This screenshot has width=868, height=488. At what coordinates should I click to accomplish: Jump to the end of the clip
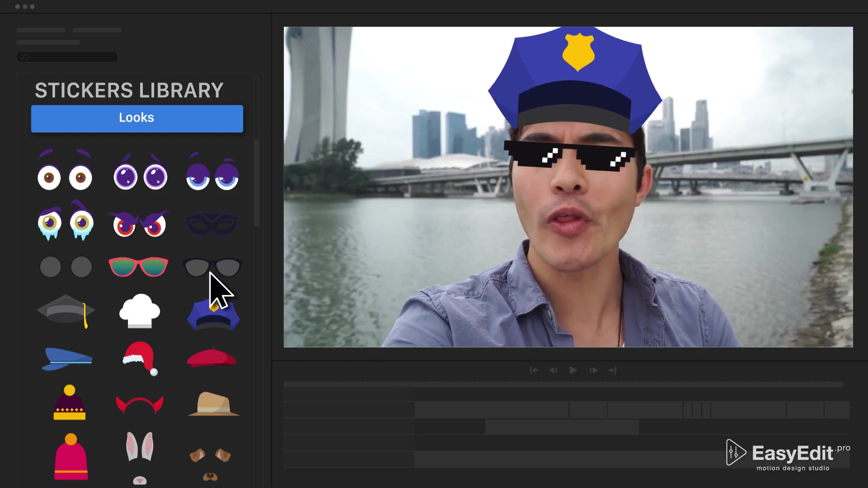coord(613,371)
